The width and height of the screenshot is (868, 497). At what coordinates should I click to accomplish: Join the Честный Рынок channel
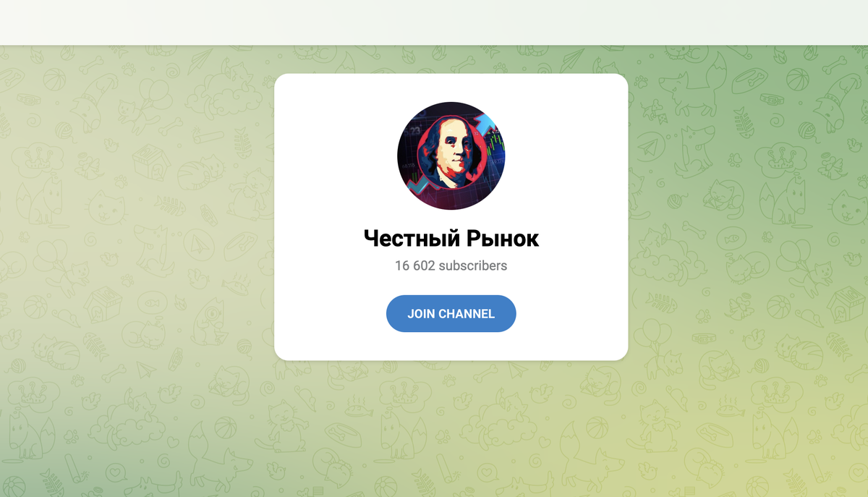point(451,313)
